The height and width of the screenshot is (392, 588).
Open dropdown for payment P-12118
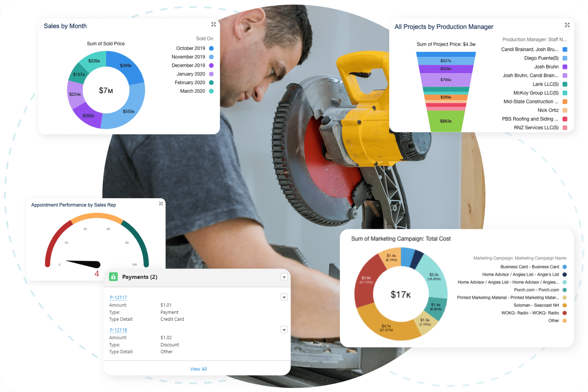click(x=284, y=330)
